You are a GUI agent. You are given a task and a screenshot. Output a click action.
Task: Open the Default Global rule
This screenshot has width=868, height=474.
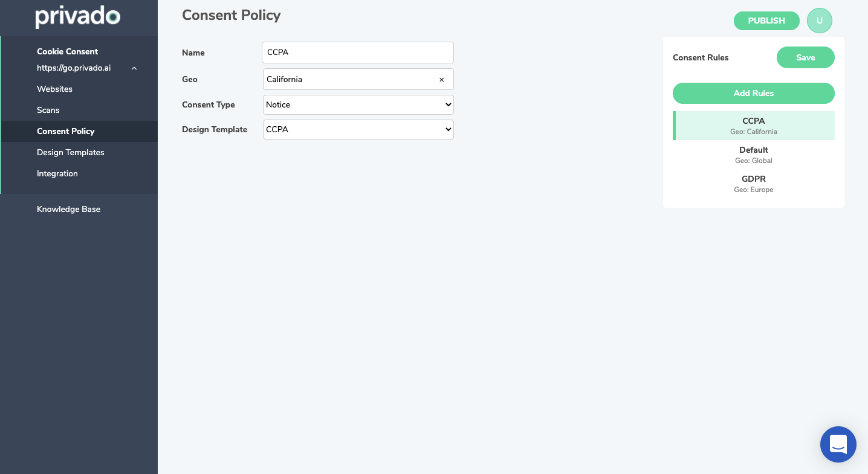(x=753, y=154)
